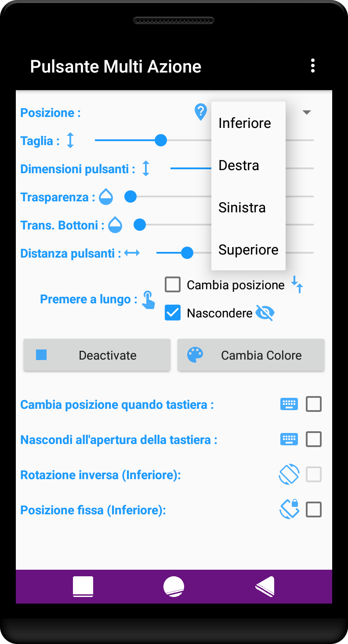Tap the long-press finger icon
This screenshot has width=348, height=644.
[x=149, y=300]
